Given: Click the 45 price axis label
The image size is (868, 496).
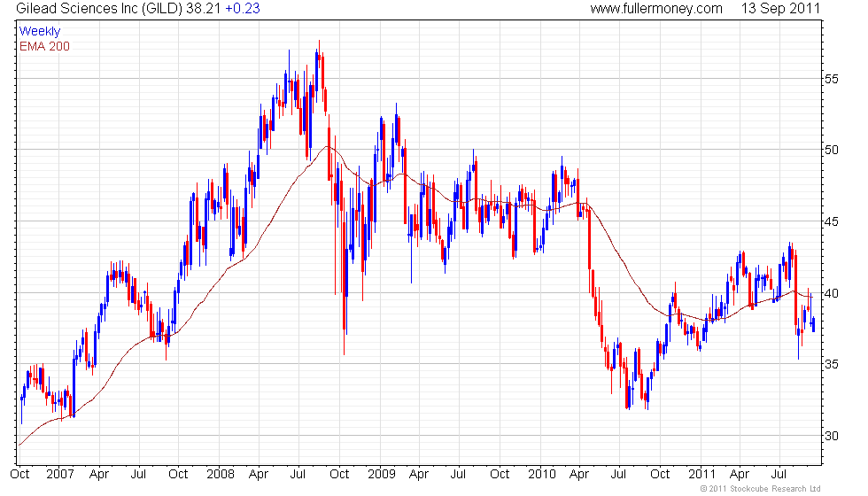Looking at the screenshot, I should click(831, 222).
